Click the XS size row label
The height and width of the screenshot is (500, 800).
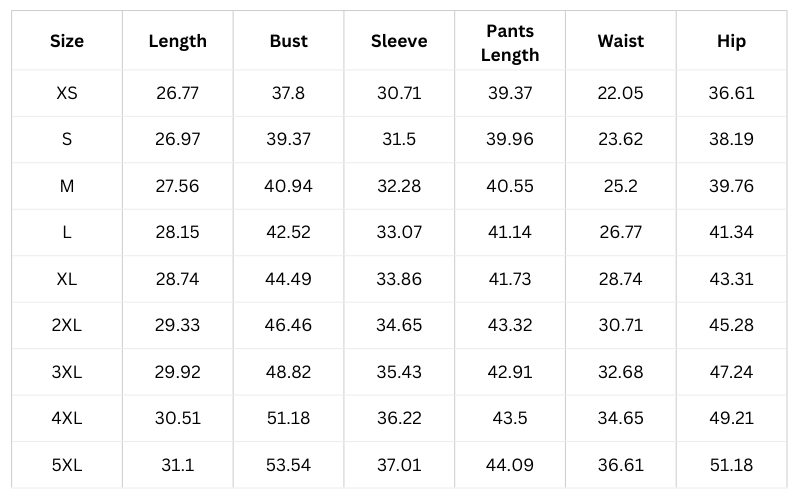point(67,93)
